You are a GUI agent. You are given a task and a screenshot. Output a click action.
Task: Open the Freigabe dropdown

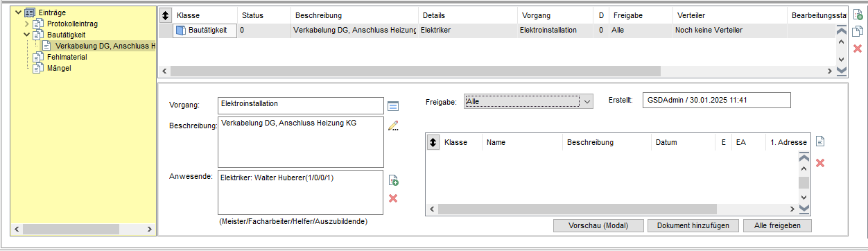click(587, 101)
